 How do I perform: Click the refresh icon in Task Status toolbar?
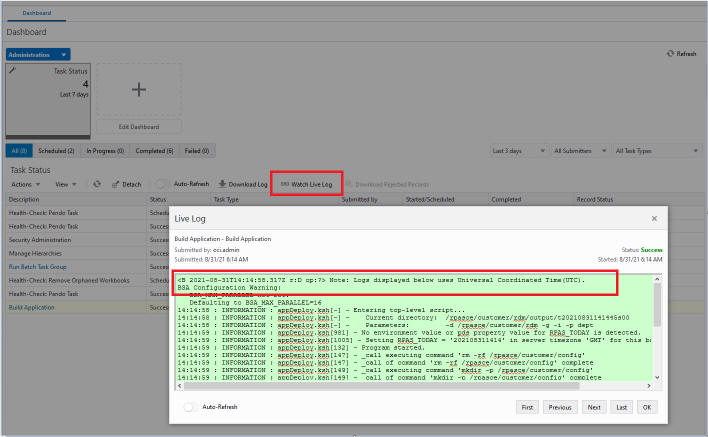pos(97,184)
